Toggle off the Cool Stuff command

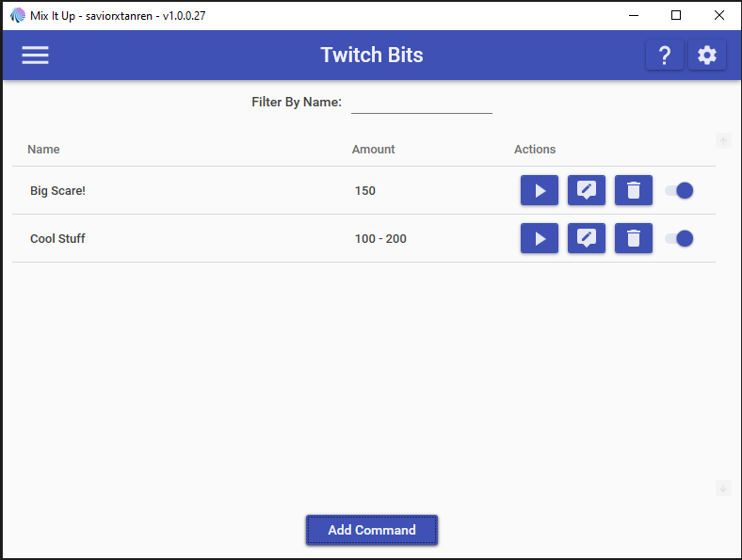tap(679, 238)
